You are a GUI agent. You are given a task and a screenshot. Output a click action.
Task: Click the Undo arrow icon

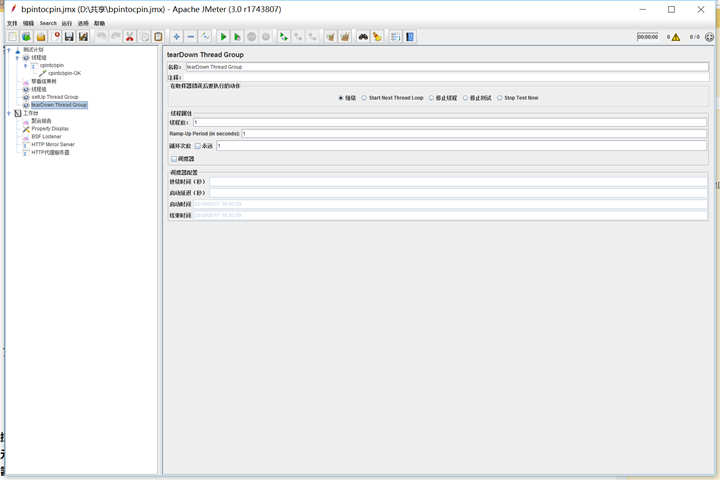click(101, 37)
